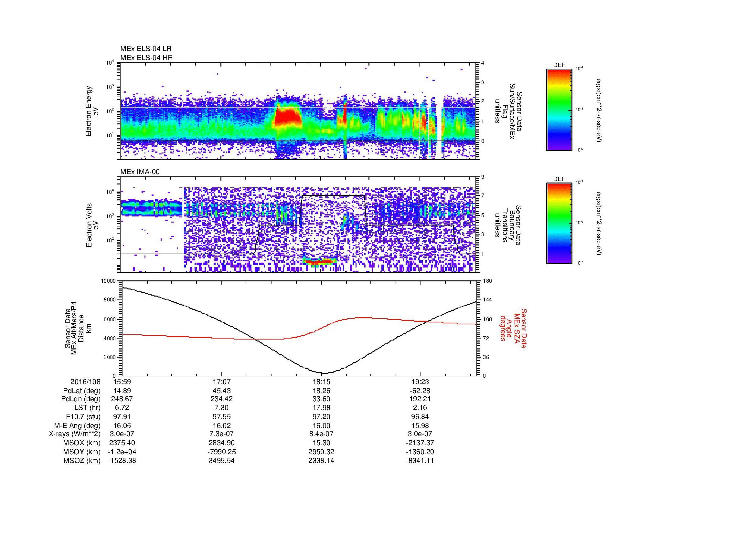Click SZA axis tick '108'

[x=488, y=319]
